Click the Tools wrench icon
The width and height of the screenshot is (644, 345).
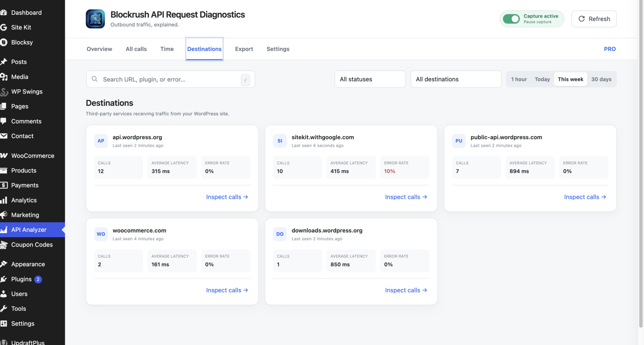4,309
